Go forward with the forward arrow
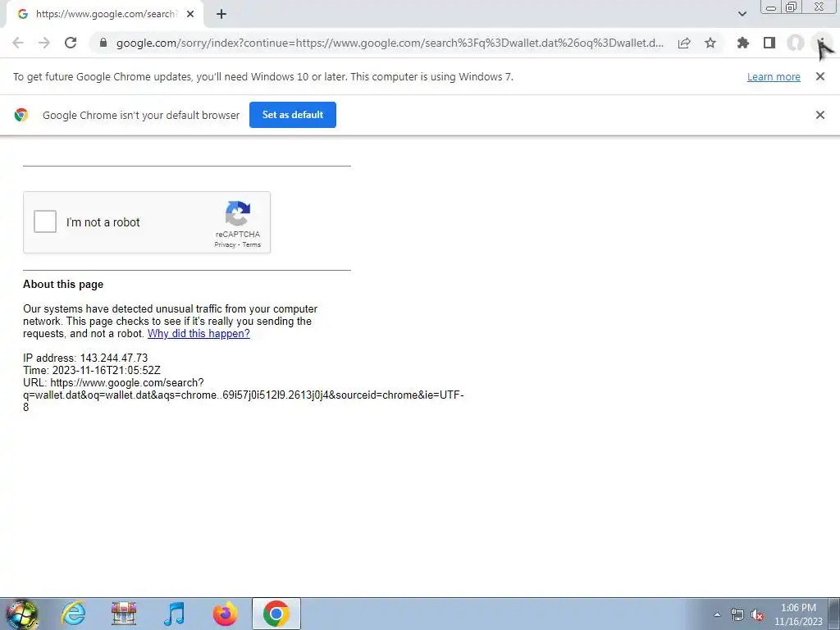Image resolution: width=840 pixels, height=630 pixels. click(x=44, y=43)
